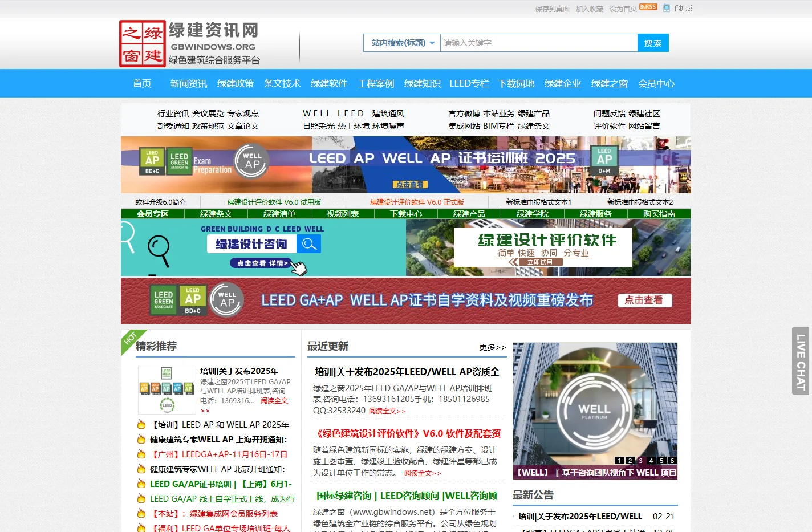Open 绿建设计评价软件 V6.0 正式版 link

(x=417, y=202)
